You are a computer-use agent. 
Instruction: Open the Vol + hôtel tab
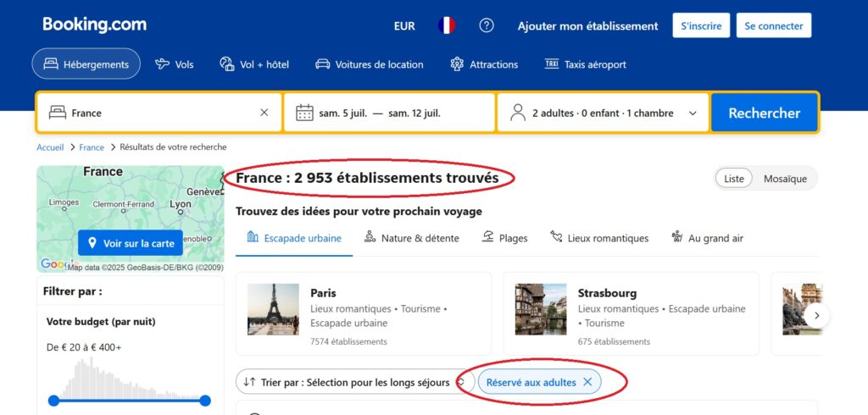[x=254, y=64]
